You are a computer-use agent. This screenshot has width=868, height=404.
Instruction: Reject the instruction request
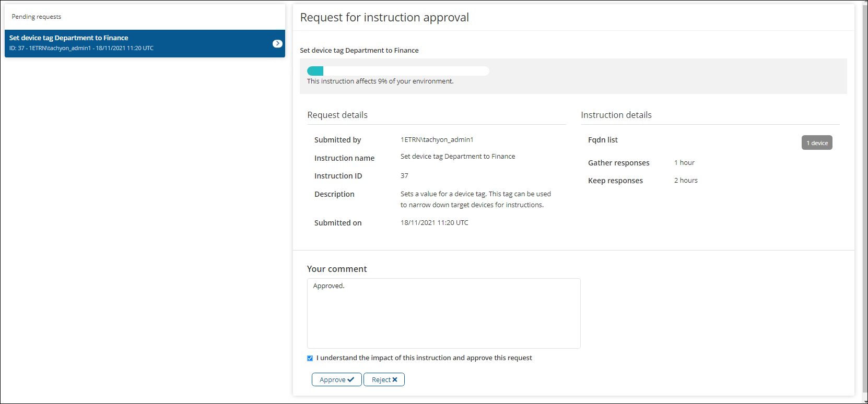tap(384, 379)
